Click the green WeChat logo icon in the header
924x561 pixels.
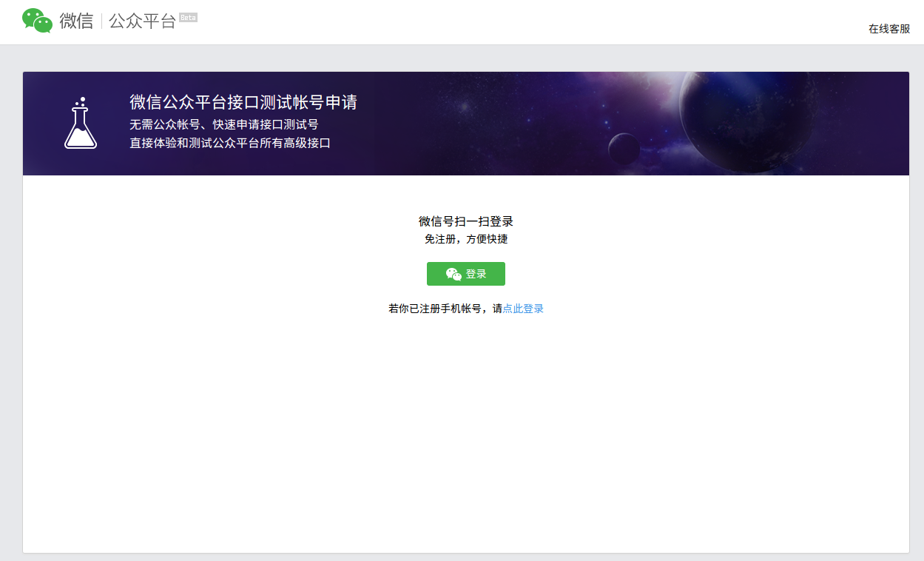(x=37, y=21)
